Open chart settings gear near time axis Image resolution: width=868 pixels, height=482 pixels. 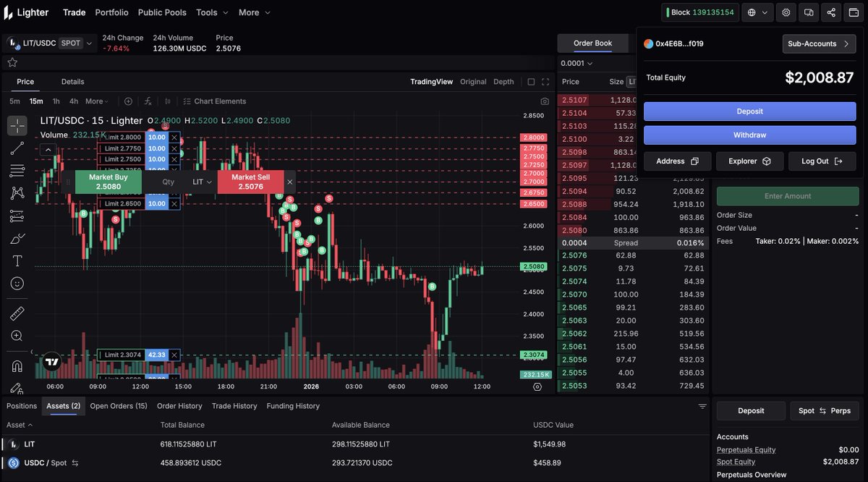[x=537, y=386]
